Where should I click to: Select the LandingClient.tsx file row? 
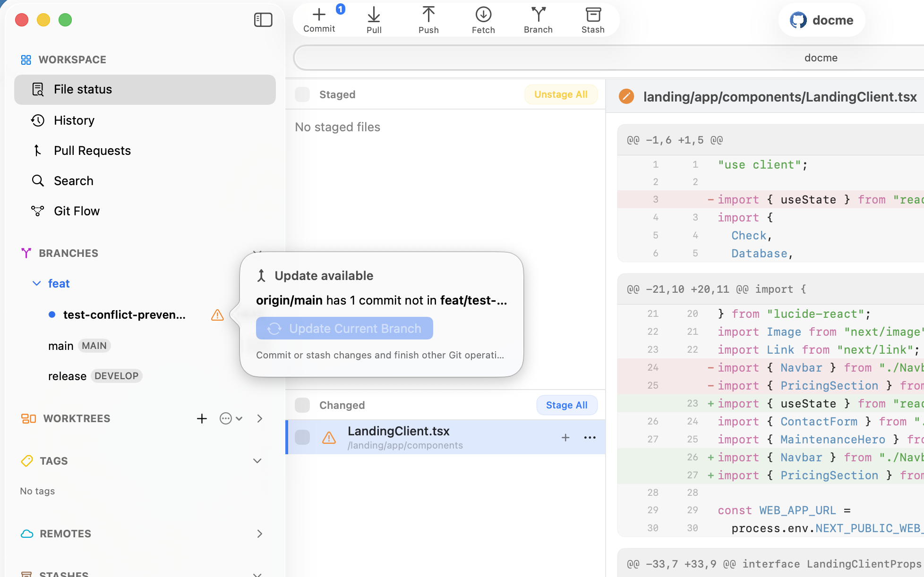(x=445, y=437)
